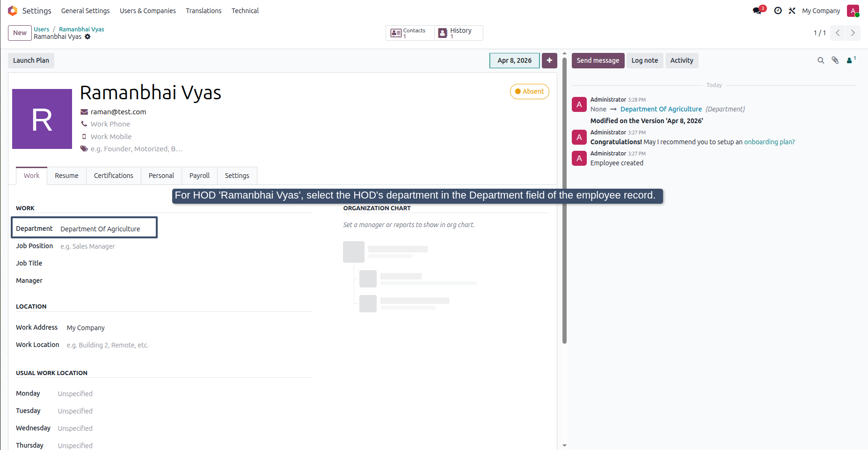Switch to the Resume tab

(x=66, y=176)
